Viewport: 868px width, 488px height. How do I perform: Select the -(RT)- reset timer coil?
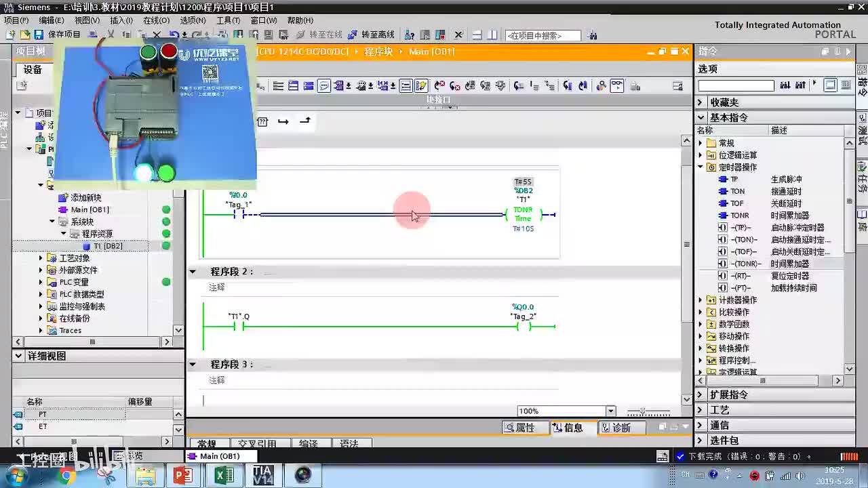[741, 276]
